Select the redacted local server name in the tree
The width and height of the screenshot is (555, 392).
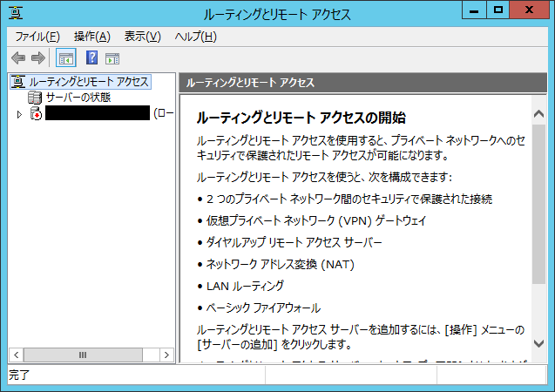(97, 113)
